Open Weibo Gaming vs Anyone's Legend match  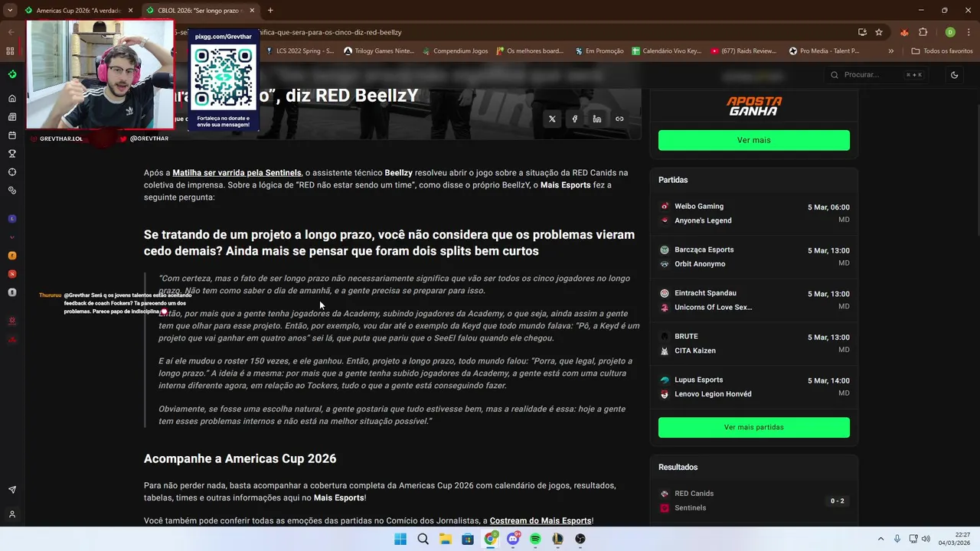(754, 214)
